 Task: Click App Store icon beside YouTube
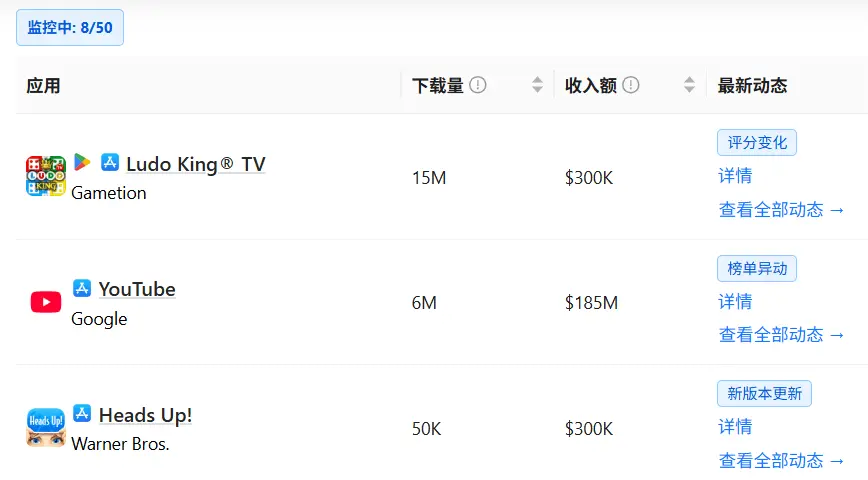click(x=82, y=288)
